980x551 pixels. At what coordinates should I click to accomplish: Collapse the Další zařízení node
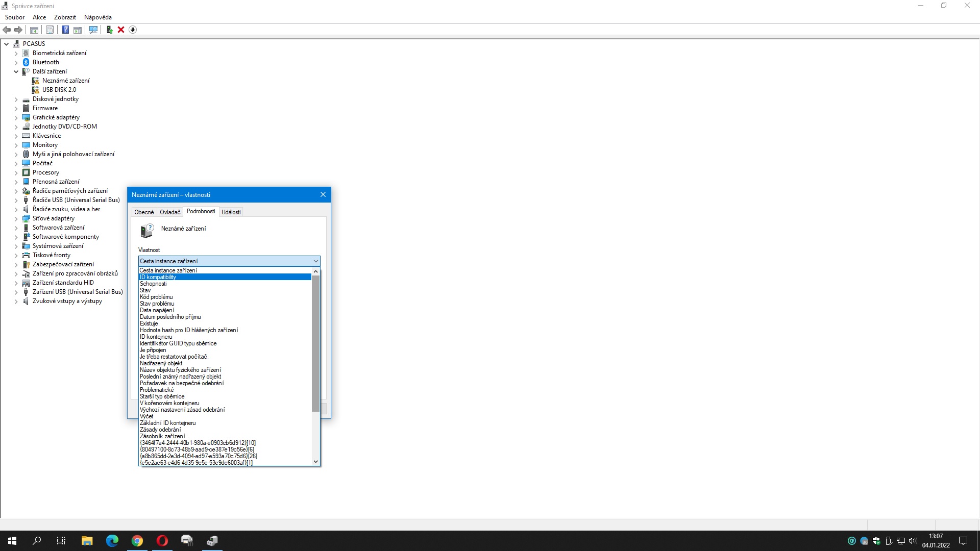click(16, 71)
